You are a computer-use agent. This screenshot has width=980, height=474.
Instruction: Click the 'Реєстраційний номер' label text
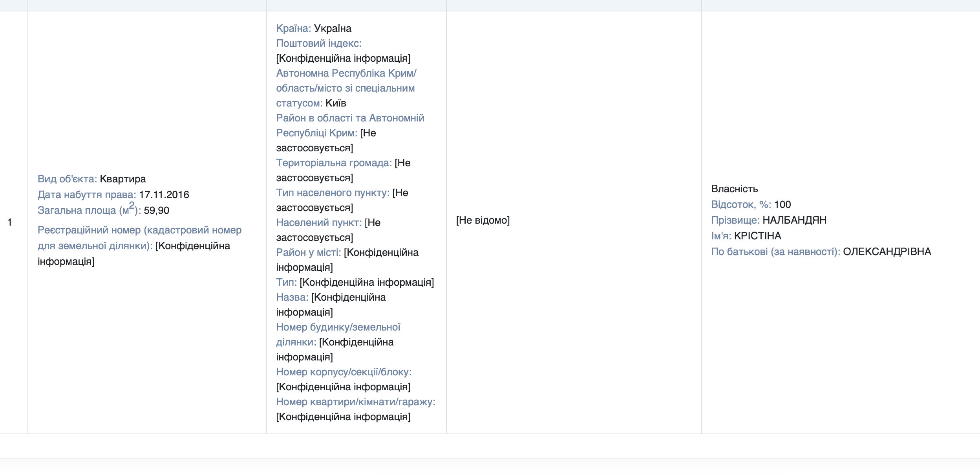pyautogui.click(x=139, y=230)
